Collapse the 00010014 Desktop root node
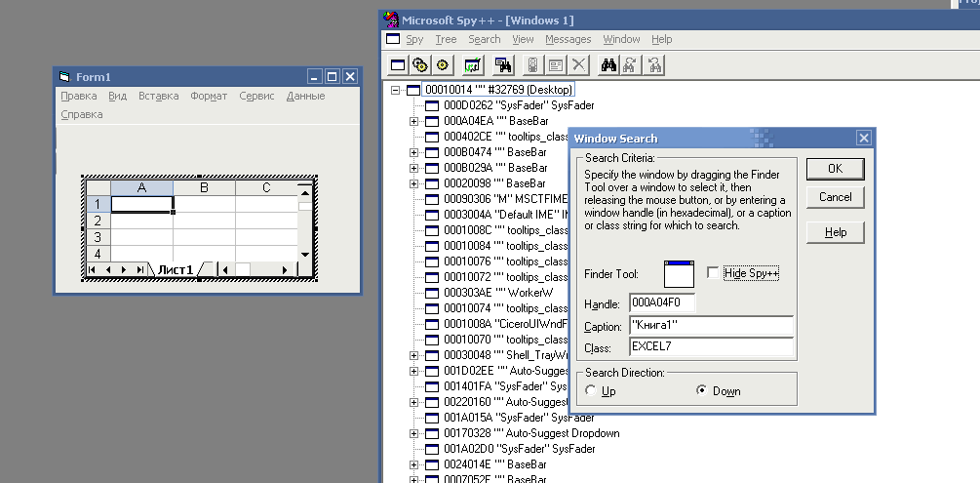The height and width of the screenshot is (483, 980). tap(395, 90)
